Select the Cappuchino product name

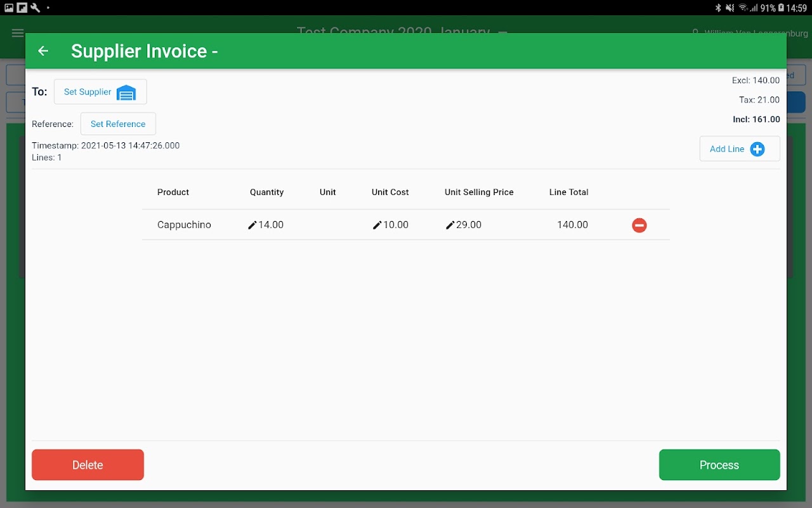[184, 225]
